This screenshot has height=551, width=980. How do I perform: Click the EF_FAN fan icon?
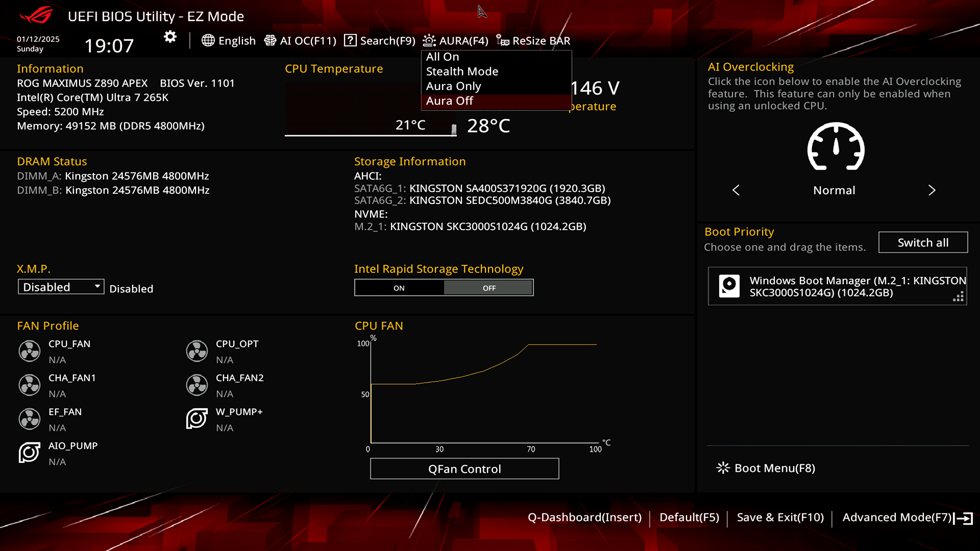point(30,419)
